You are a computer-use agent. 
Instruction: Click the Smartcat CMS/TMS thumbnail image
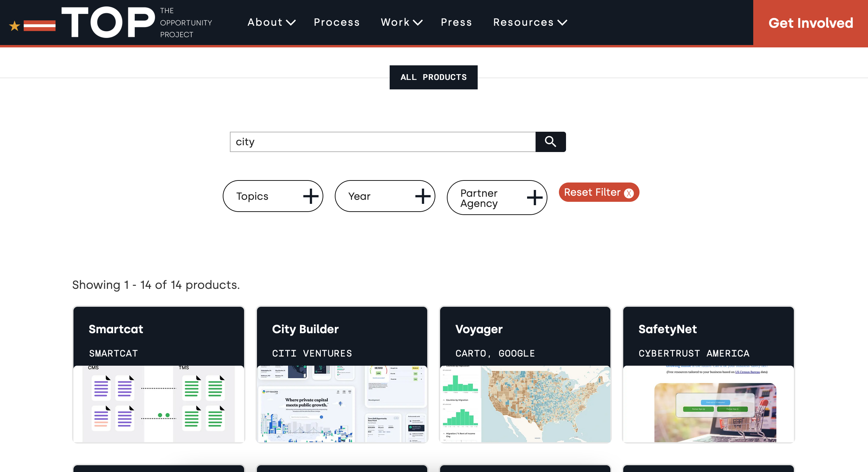point(159,404)
